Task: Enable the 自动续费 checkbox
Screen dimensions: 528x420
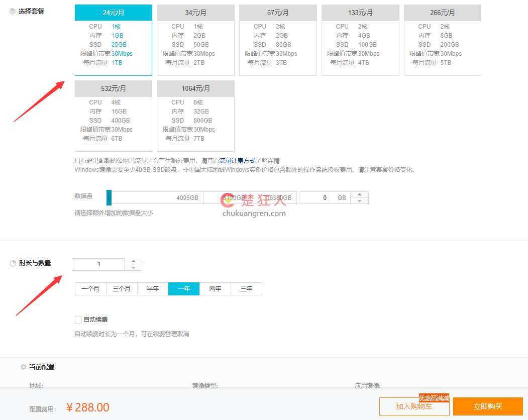Action: tap(78, 320)
